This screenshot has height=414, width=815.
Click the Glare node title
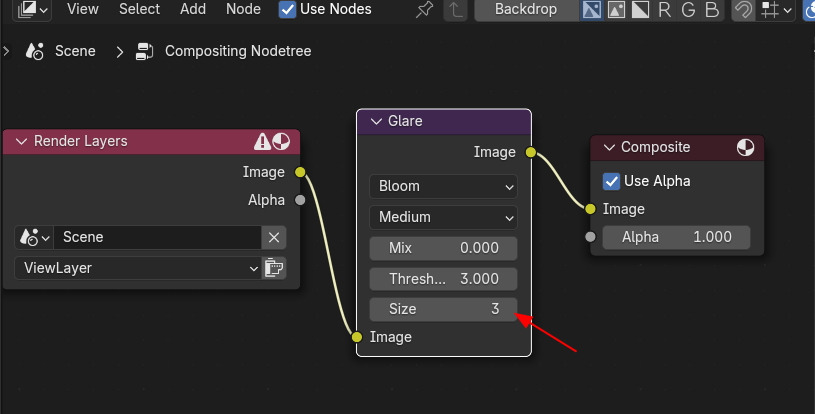click(405, 121)
